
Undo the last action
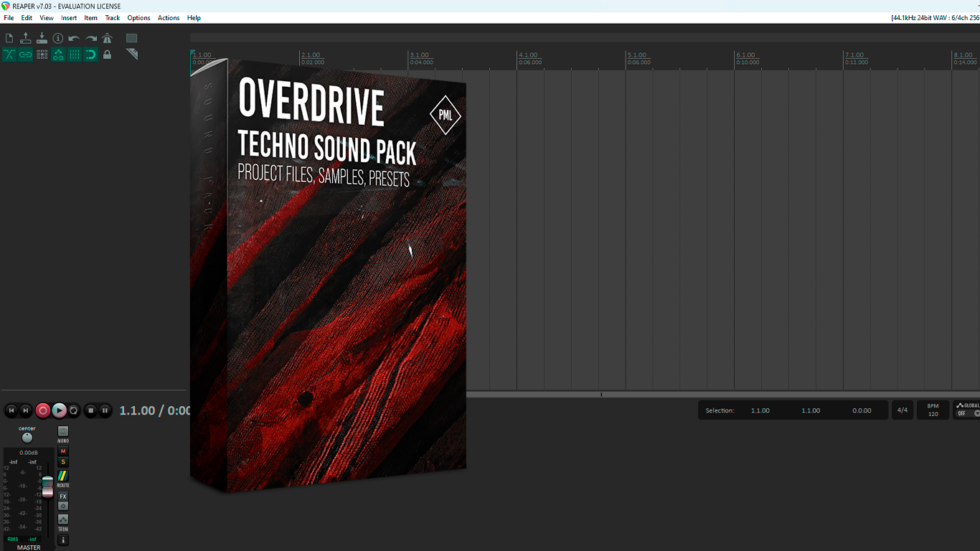[75, 38]
